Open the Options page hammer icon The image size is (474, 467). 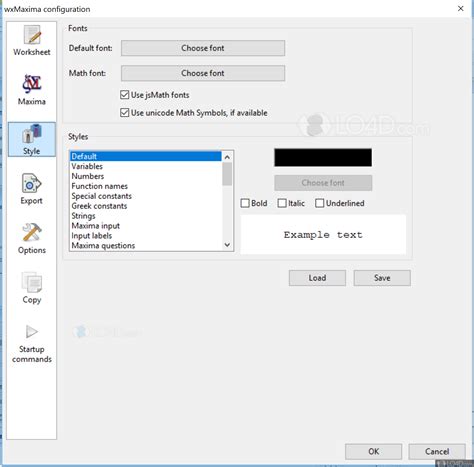pos(32,232)
